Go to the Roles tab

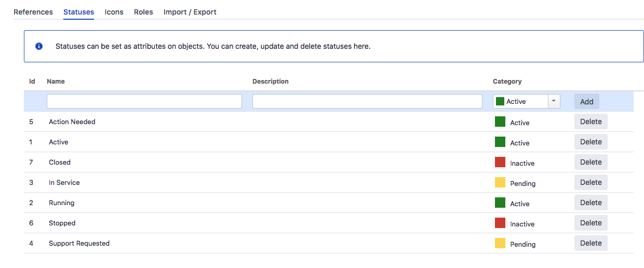point(143,12)
